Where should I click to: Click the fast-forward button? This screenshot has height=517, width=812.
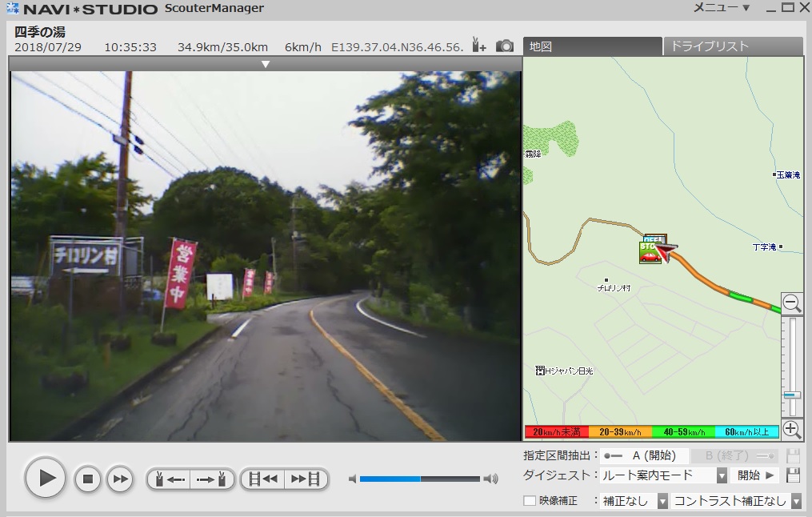pyautogui.click(x=120, y=479)
